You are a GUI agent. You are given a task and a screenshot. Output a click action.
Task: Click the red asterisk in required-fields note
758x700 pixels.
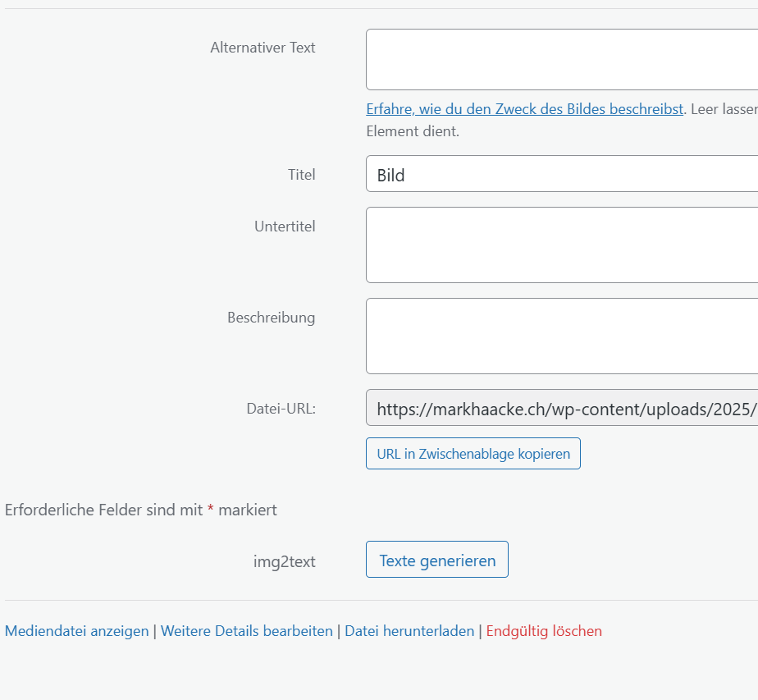[x=211, y=510]
